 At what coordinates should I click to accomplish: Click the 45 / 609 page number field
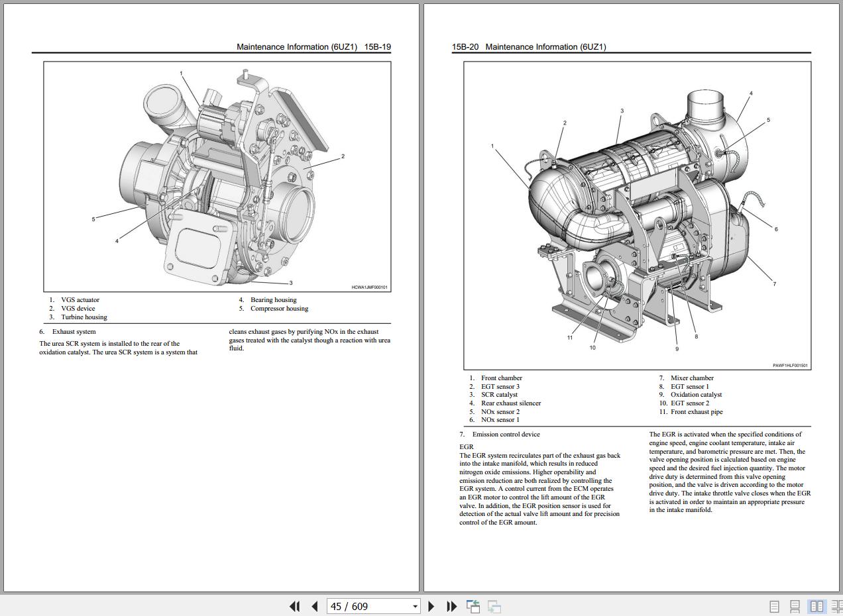click(368, 606)
